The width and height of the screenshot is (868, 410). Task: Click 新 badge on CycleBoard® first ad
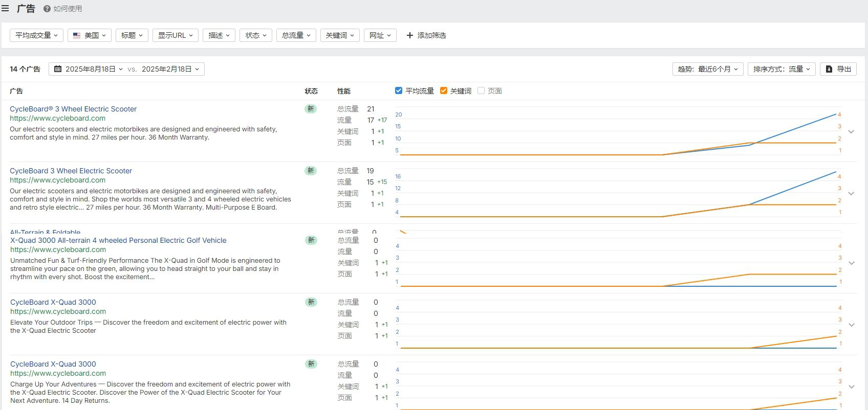pyautogui.click(x=311, y=109)
